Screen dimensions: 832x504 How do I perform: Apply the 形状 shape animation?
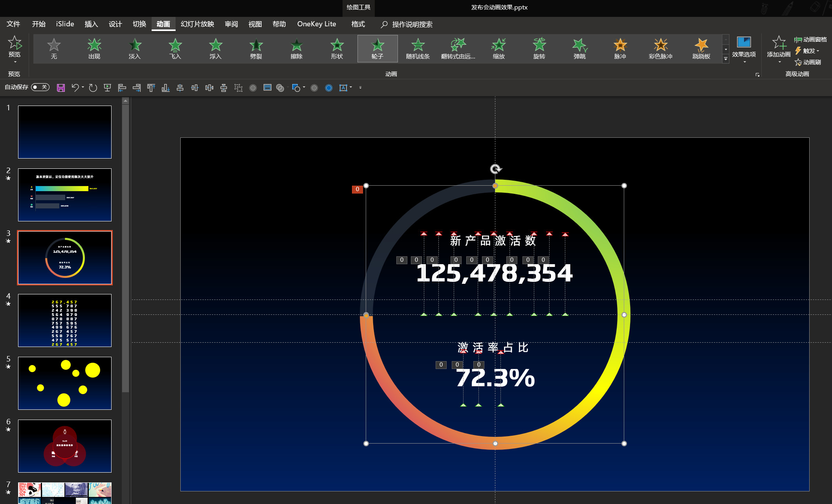pos(337,49)
